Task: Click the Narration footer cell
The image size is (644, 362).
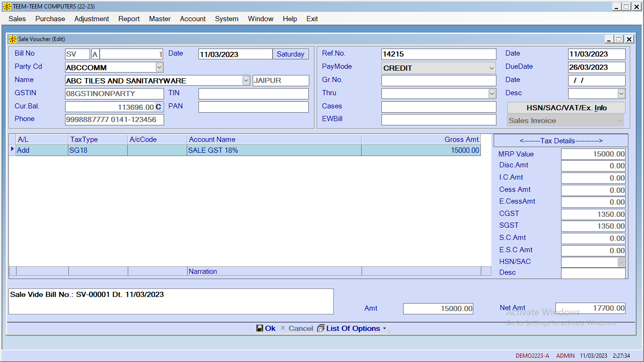Action: [274, 271]
